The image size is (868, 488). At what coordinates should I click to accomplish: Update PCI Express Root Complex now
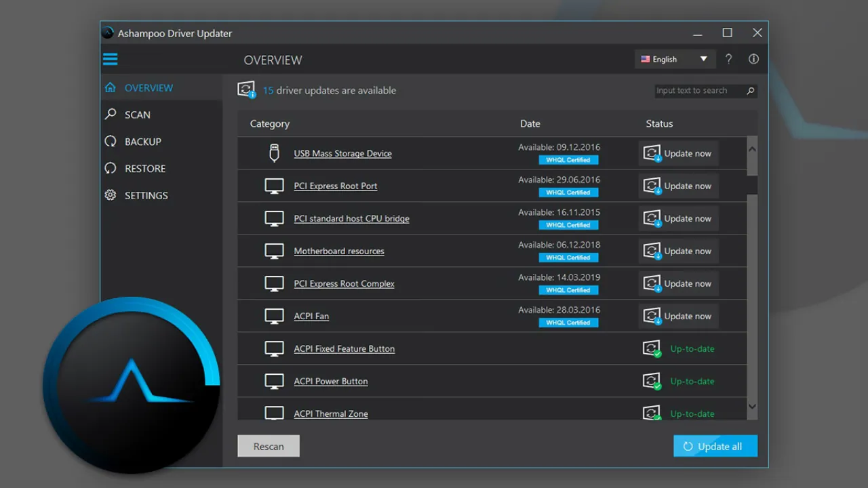(678, 283)
